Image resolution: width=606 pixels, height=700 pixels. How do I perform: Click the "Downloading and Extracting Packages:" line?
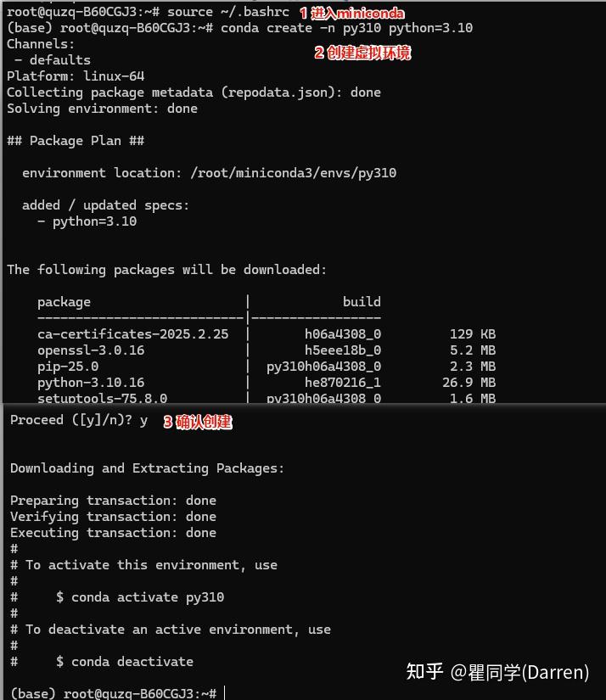[x=147, y=468]
